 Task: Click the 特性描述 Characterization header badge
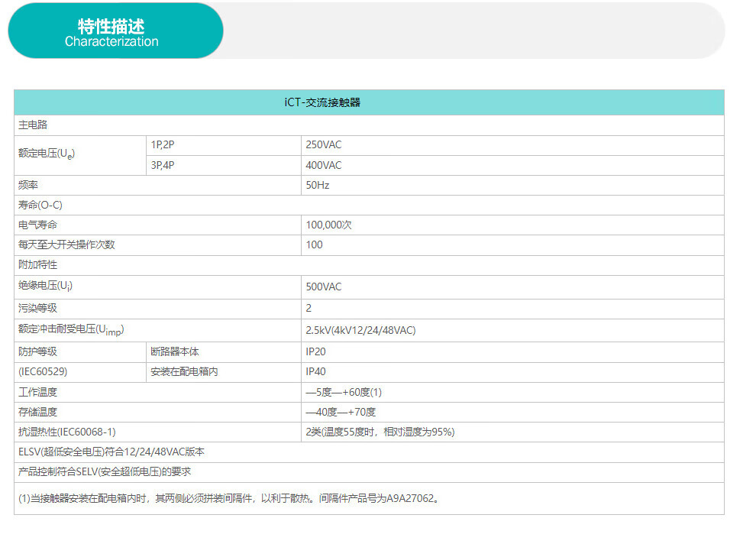pyautogui.click(x=116, y=31)
